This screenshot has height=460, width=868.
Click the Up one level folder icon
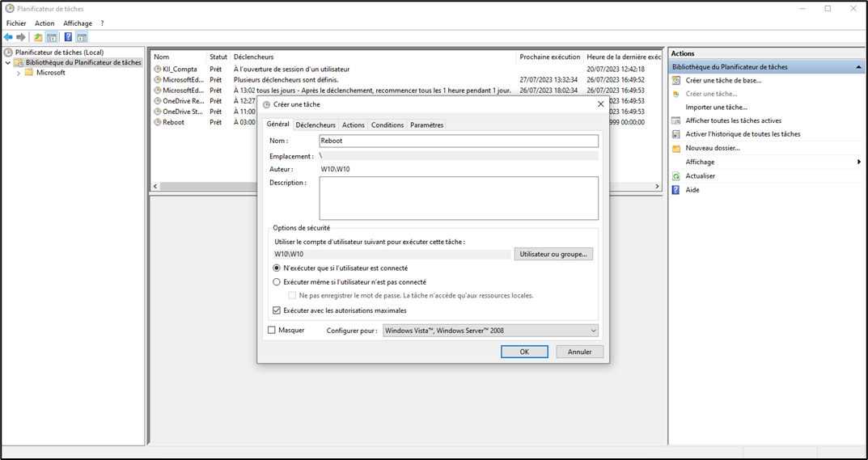click(38, 37)
